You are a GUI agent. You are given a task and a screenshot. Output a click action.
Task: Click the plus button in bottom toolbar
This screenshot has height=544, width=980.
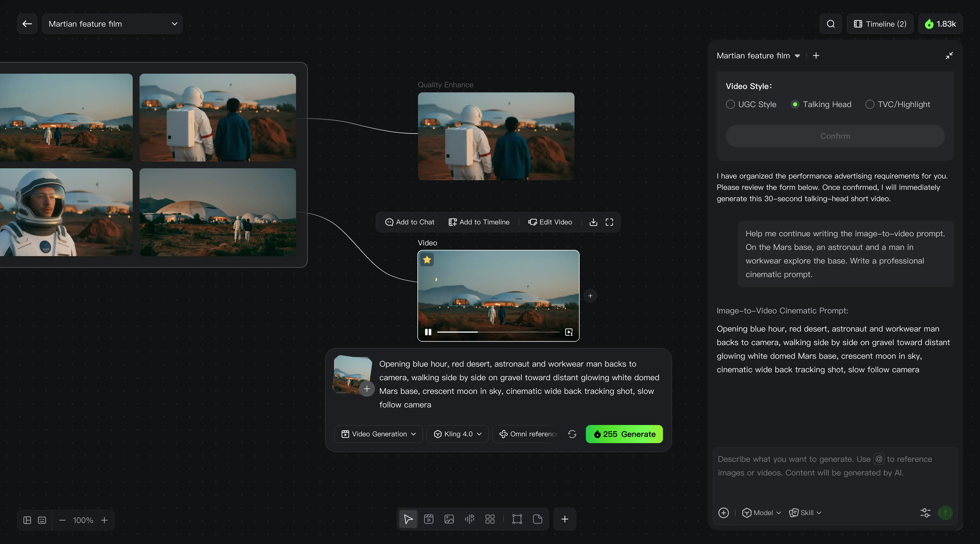click(x=565, y=519)
